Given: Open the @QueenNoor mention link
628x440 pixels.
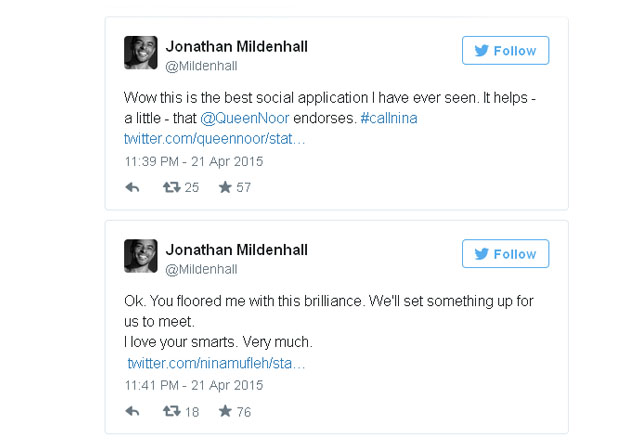Looking at the screenshot, I should (x=245, y=118).
